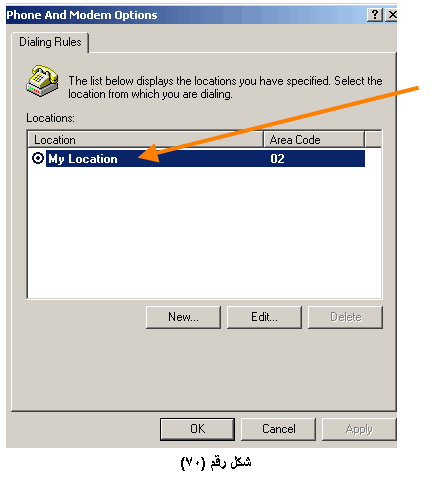Click the Apply button

tap(359, 429)
